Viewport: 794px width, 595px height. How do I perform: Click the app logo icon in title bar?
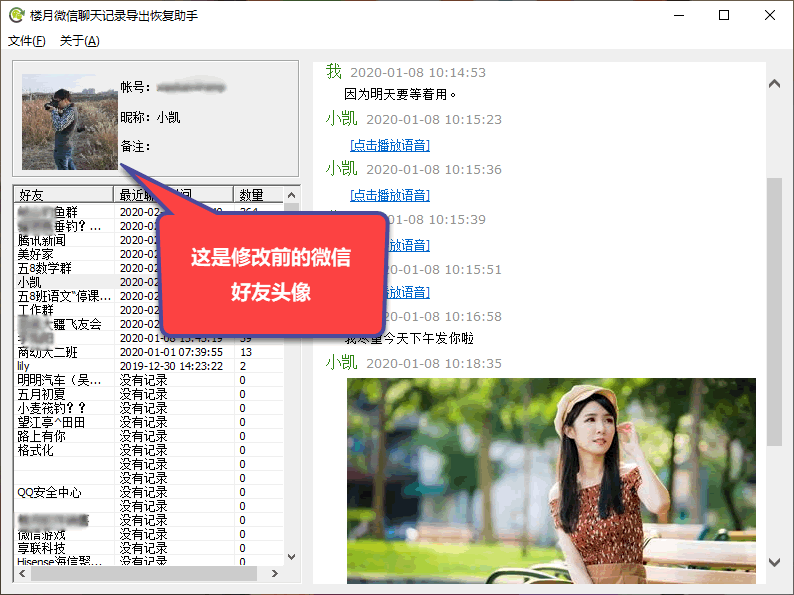[17, 15]
